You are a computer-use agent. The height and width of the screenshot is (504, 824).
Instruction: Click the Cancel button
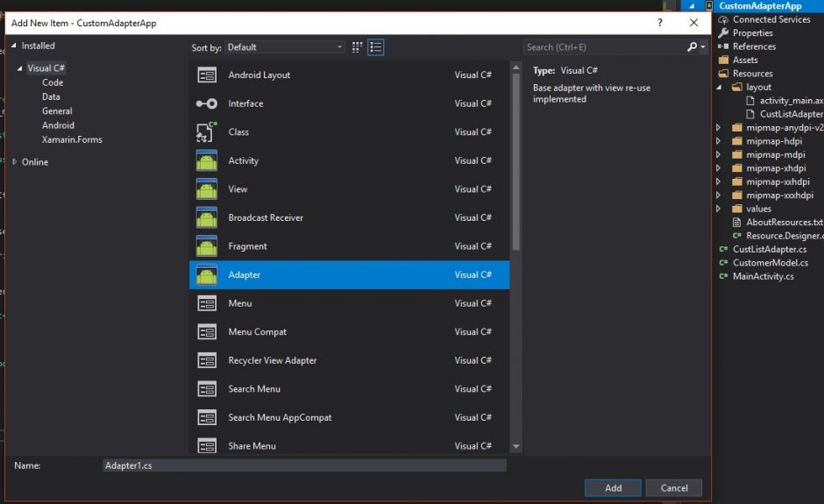(674, 487)
